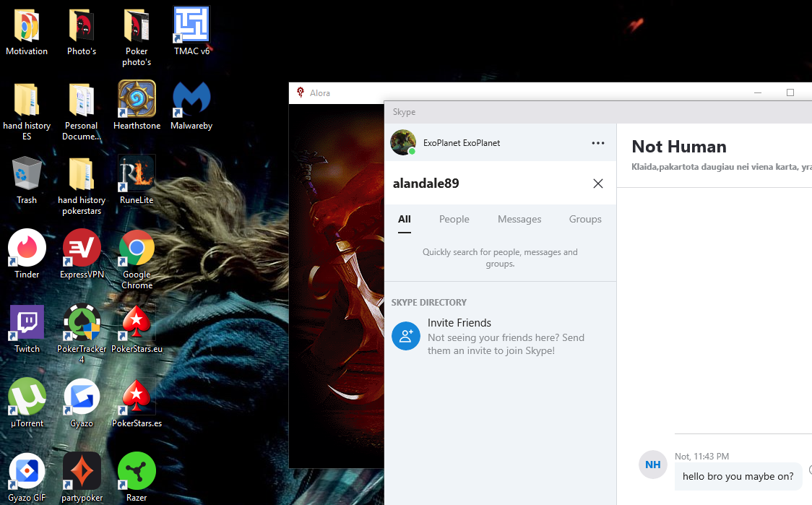Switch to the Messages search tab

pos(519,219)
